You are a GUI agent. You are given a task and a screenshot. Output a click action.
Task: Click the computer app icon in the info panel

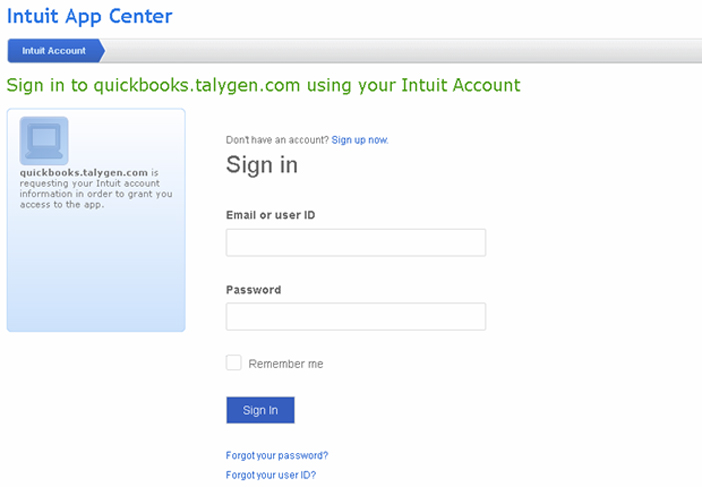(x=44, y=141)
